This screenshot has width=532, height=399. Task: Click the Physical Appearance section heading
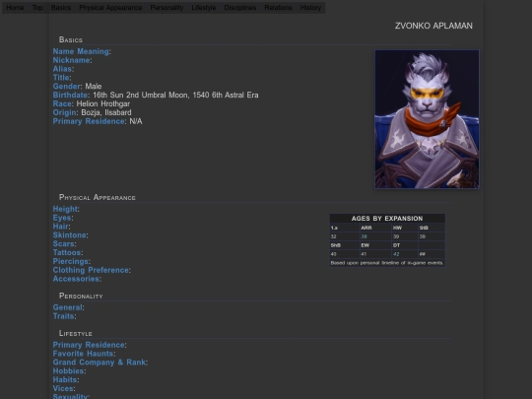(98, 197)
